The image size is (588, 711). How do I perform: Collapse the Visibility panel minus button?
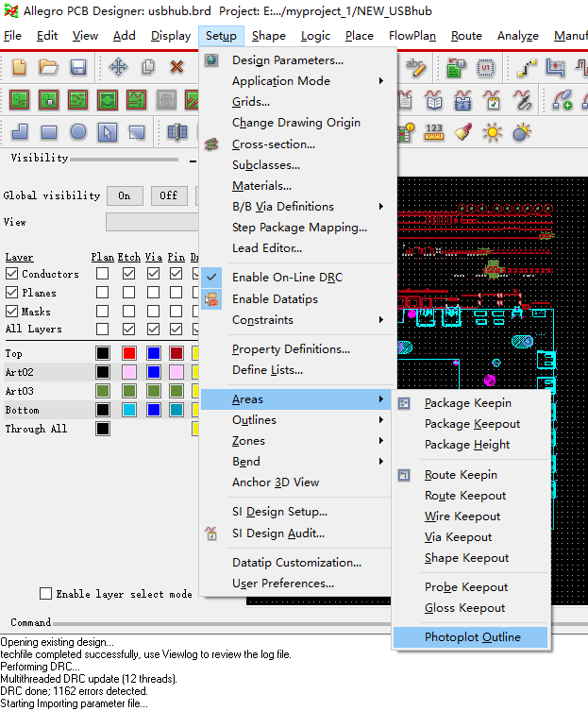coord(193,161)
